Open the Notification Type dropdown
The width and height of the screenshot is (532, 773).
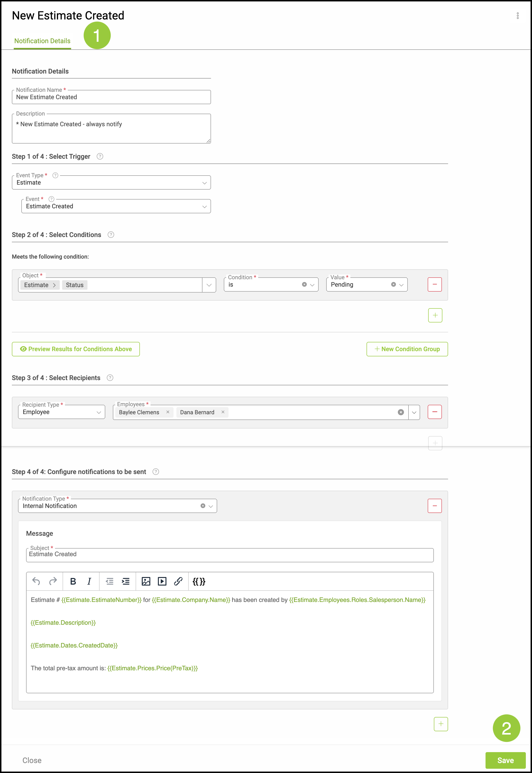(x=211, y=506)
